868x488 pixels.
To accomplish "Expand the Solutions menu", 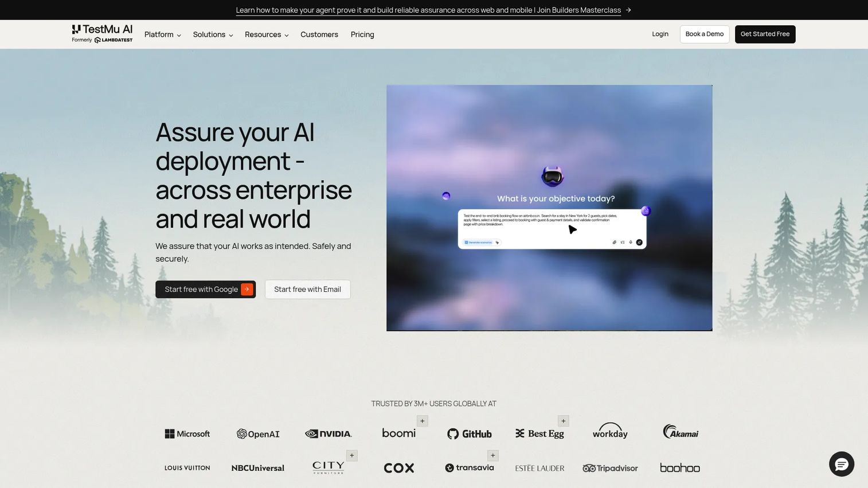I will pyautogui.click(x=213, y=34).
